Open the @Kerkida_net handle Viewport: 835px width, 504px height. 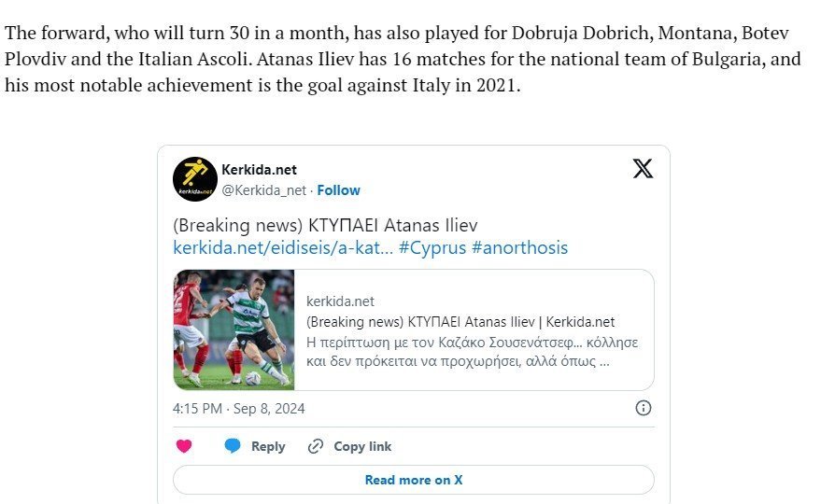pyautogui.click(x=263, y=190)
